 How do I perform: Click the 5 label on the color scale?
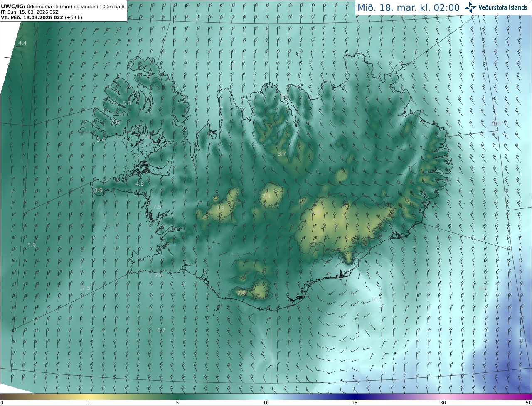(177, 403)
